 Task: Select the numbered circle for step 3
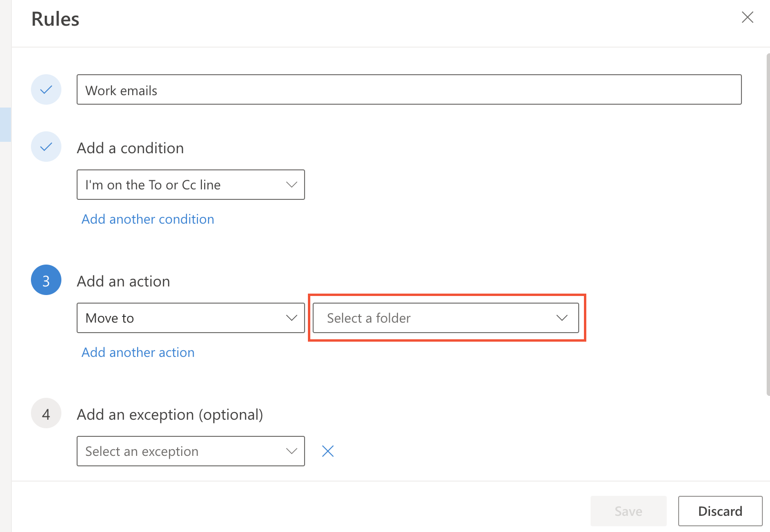click(46, 280)
